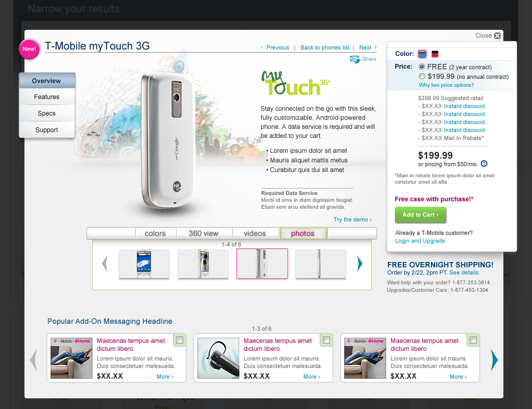Check the first @Home add-on checkbox

[x=179, y=340]
